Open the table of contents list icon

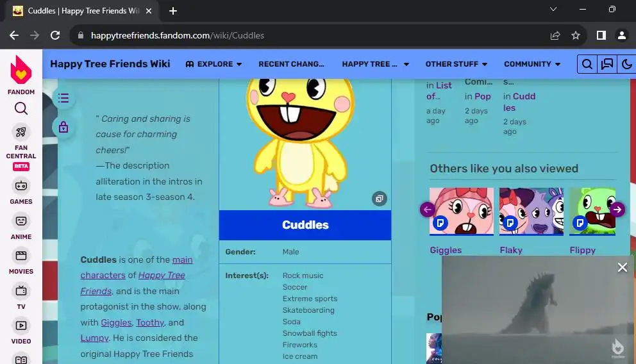pos(63,98)
